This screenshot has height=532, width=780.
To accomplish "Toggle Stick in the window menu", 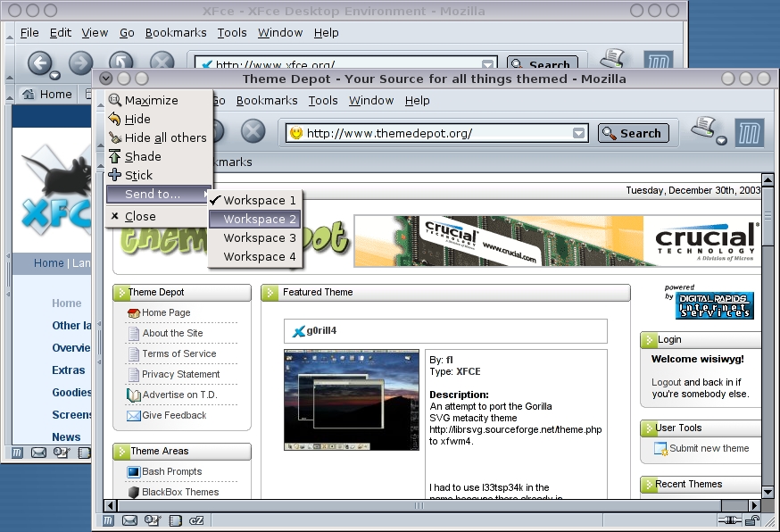I will [138, 175].
